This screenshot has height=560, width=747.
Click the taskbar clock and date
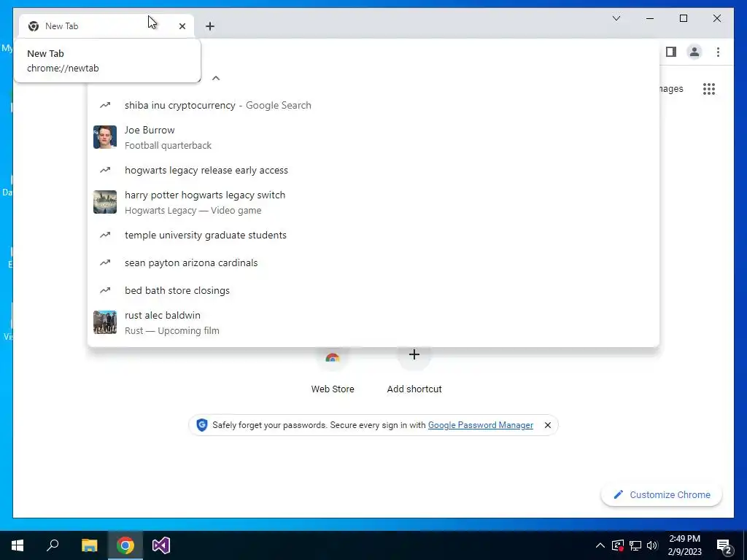pos(684,545)
